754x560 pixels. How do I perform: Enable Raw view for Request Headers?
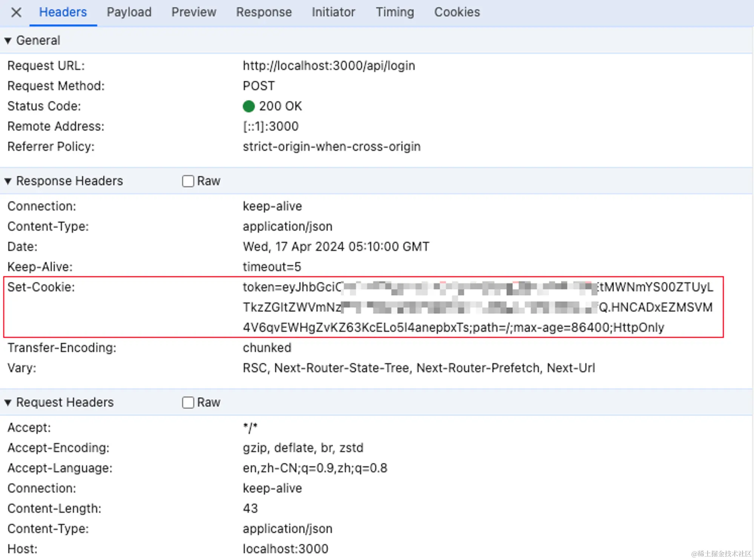click(188, 402)
